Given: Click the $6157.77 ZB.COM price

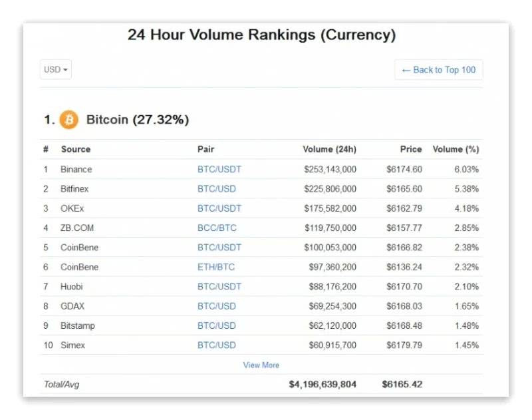Looking at the screenshot, I should click(x=404, y=228).
